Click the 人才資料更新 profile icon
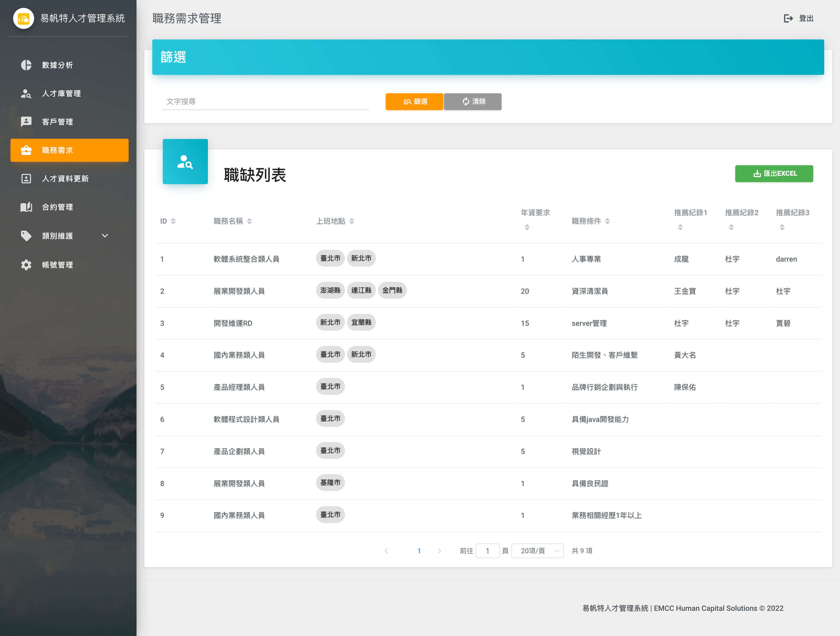The width and height of the screenshot is (840, 636). coord(26,179)
